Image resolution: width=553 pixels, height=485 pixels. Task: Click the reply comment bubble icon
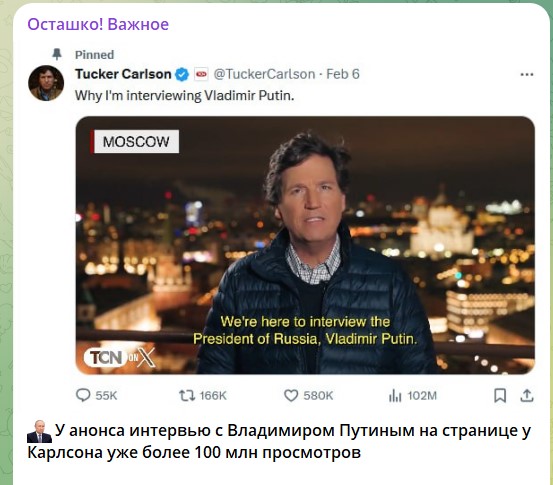83,395
